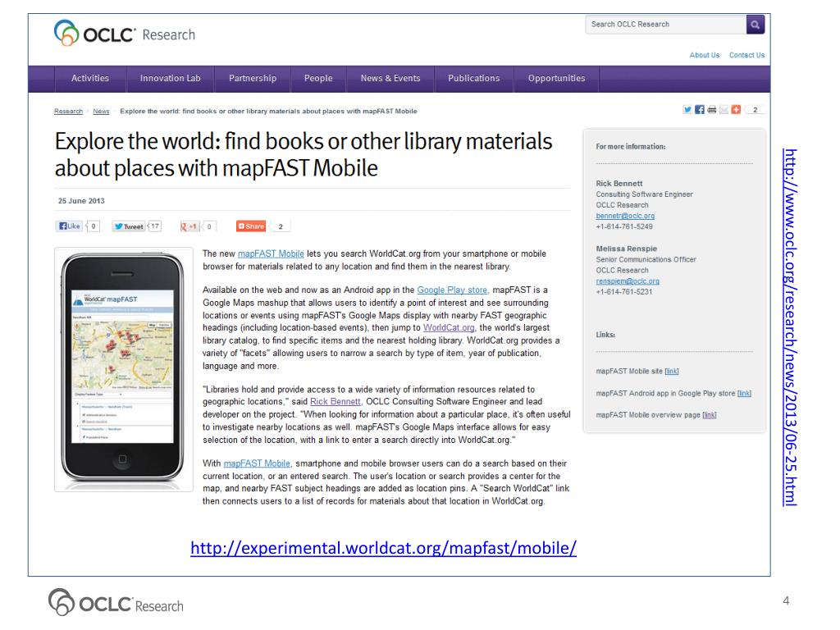Click the orange Share button

coord(251,226)
